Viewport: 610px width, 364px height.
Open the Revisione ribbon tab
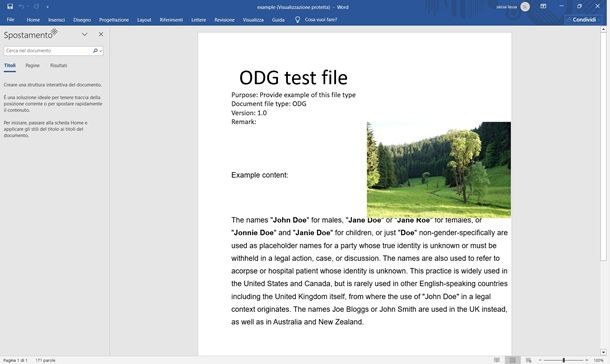tap(224, 20)
